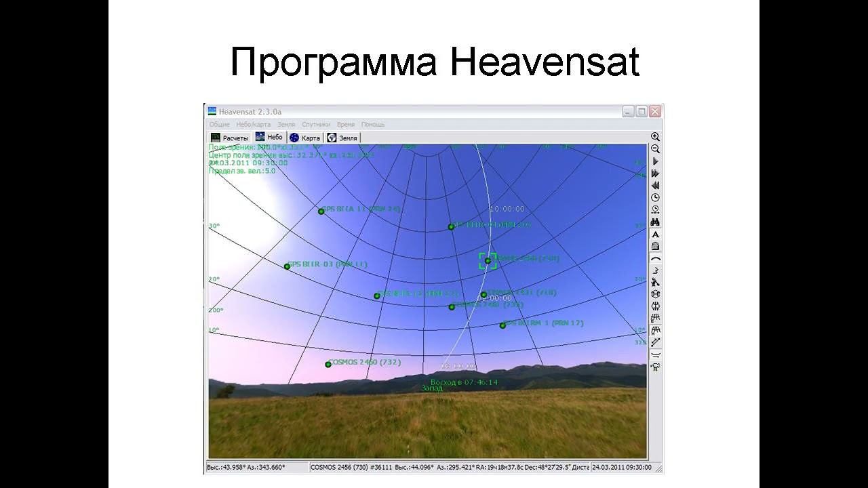Screen dimensions: 868x488
Task: Minimize the Heavensat window
Action: pos(629,111)
